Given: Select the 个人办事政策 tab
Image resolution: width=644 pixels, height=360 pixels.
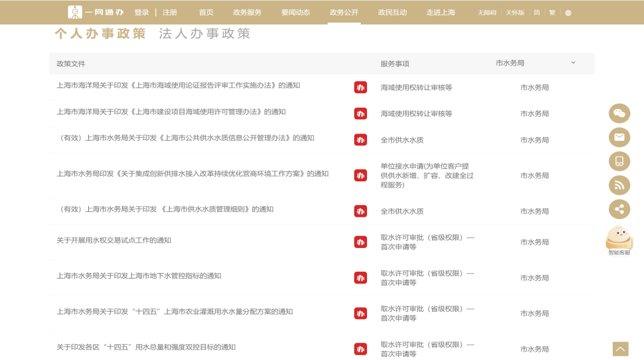Looking at the screenshot, I should 100,34.
